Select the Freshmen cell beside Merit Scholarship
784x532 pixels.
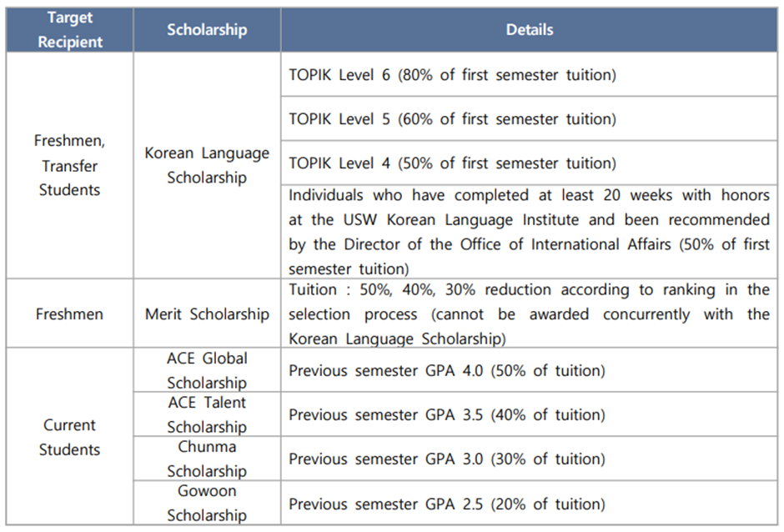pyautogui.click(x=69, y=314)
